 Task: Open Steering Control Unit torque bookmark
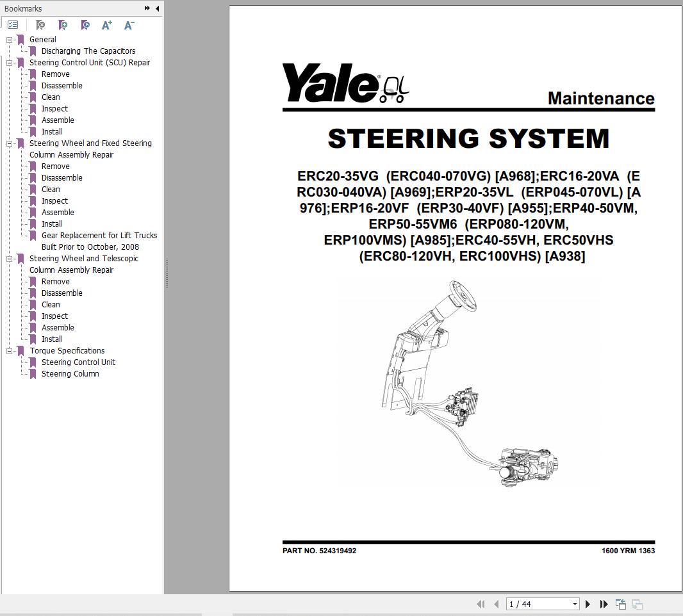pyautogui.click(x=78, y=362)
